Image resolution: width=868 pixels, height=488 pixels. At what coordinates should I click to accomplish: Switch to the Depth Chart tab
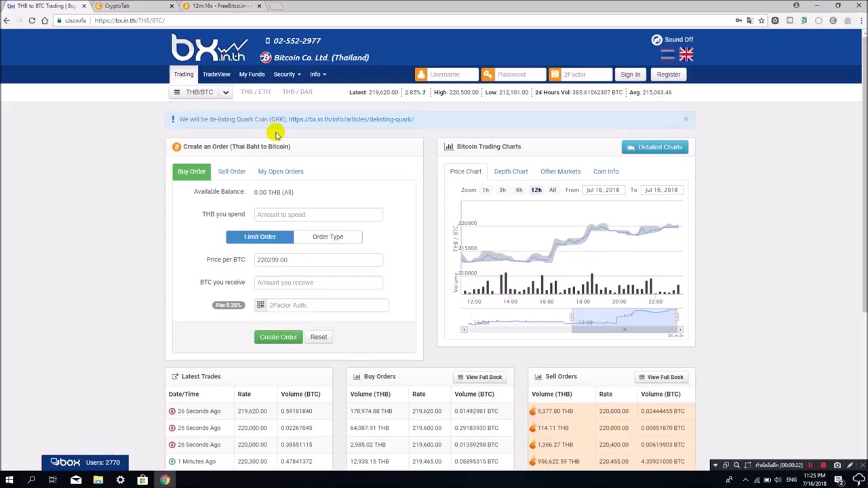(x=511, y=171)
